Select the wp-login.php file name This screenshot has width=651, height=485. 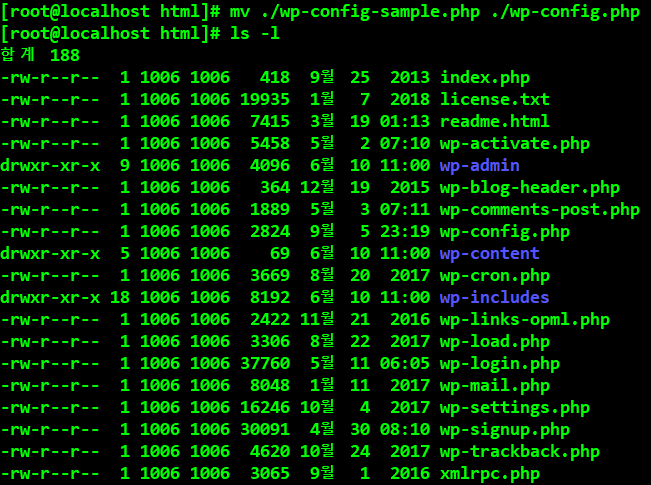(500, 364)
